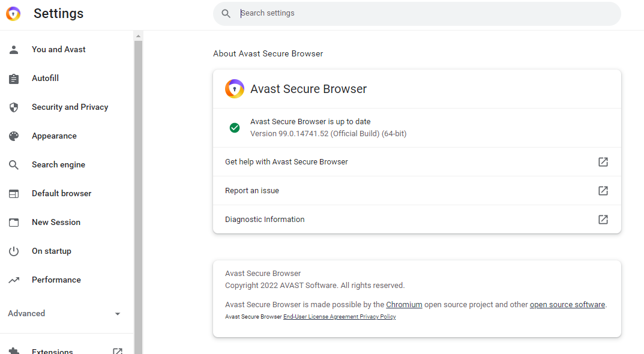Click the sidebar scrollbar up arrow
This screenshot has width=644, height=354.
138,37
